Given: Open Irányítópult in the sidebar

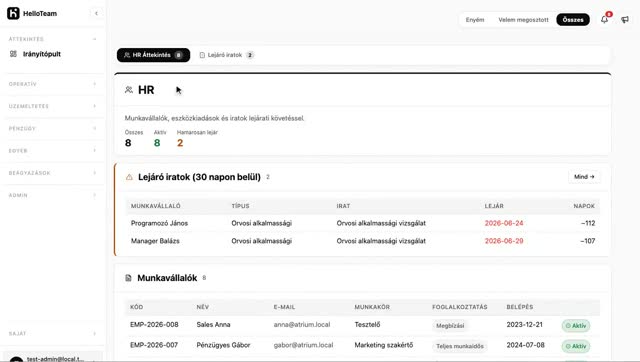Looking at the screenshot, I should pos(42,54).
